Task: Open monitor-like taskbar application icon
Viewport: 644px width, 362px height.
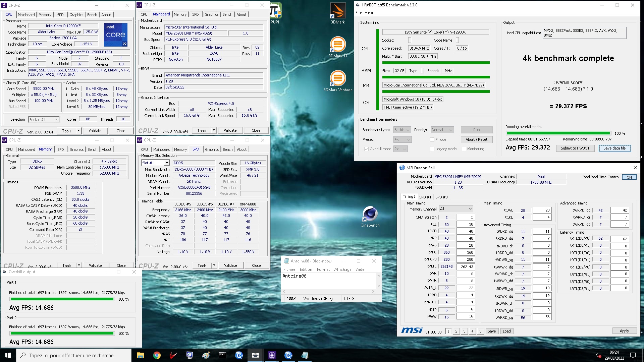Action: tap(190, 355)
